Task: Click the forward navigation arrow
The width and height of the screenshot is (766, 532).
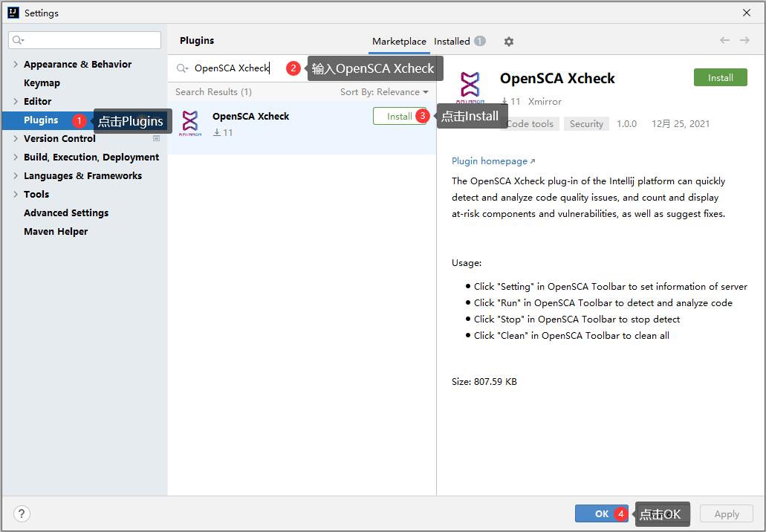Action: 744,40
